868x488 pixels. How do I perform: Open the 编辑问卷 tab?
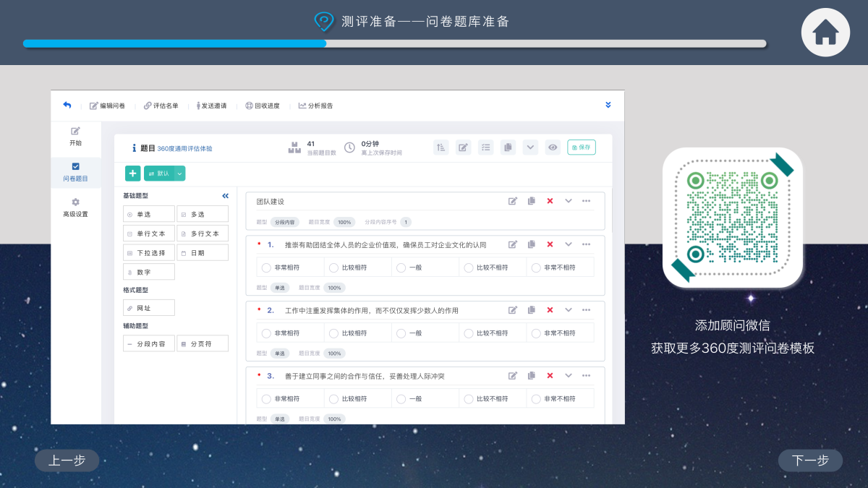click(107, 106)
